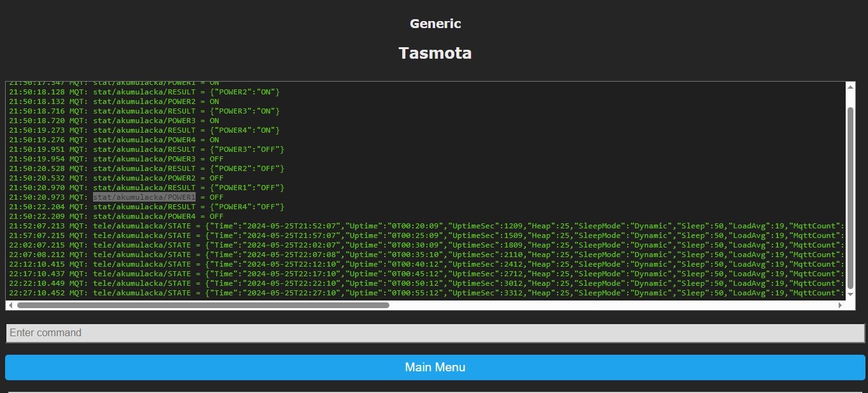Viewport: 868px width, 393px height.
Task: Click log line 21:50:19.951 POWER3 OFF result
Action: click(147, 149)
